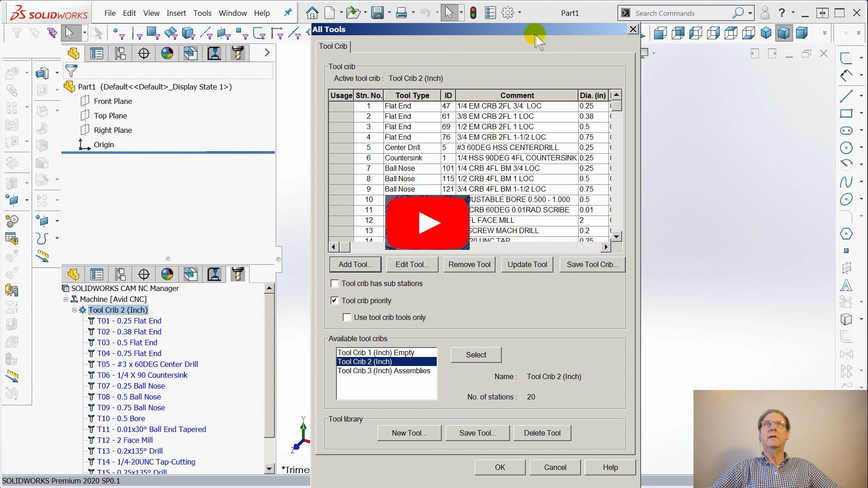
Task: Switch to Tool Crib tab
Action: coord(333,46)
